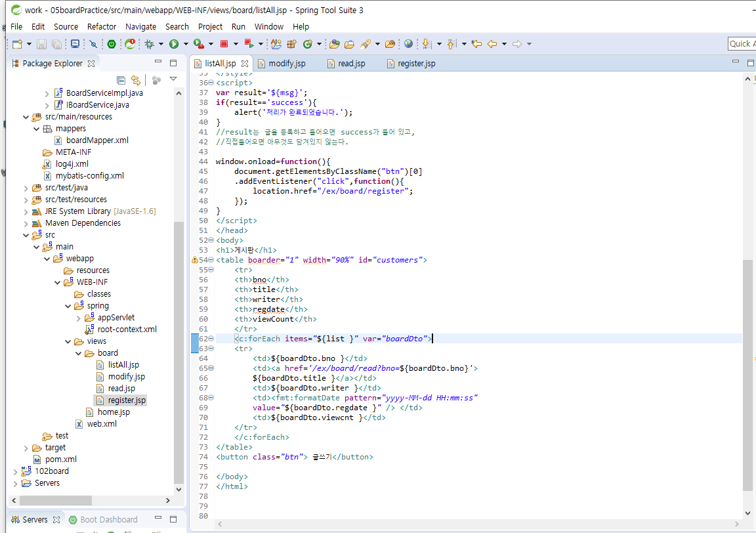Open the console monitor toolbar icon
The image size is (756, 533).
coord(75,44)
